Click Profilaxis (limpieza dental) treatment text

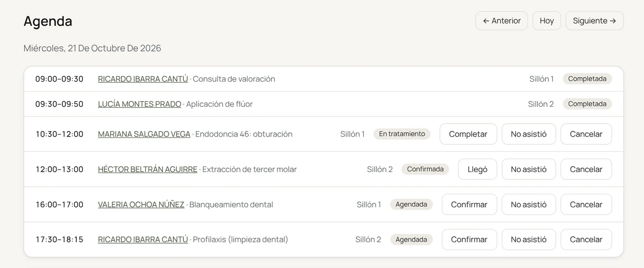[240, 239]
